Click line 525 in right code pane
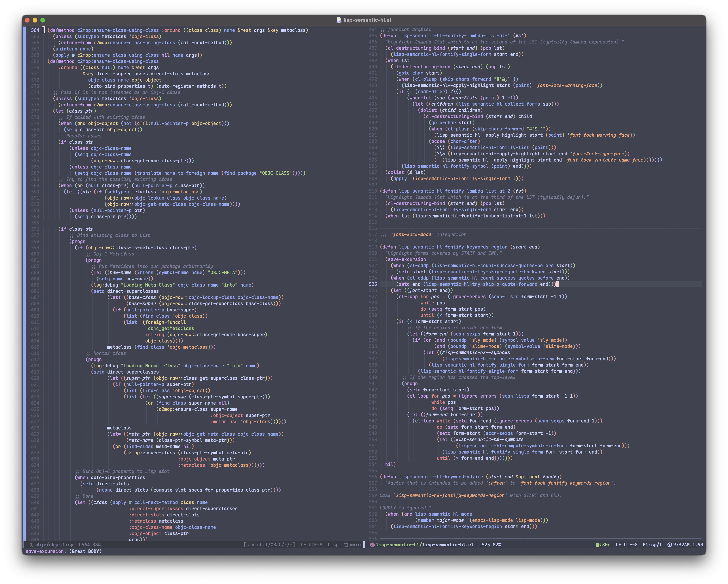 (x=473, y=284)
